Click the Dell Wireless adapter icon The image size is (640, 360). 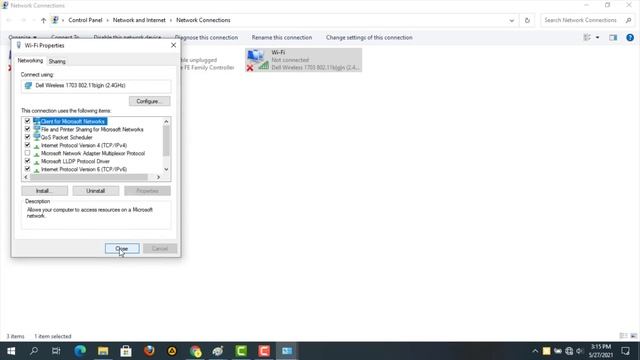tap(28, 85)
